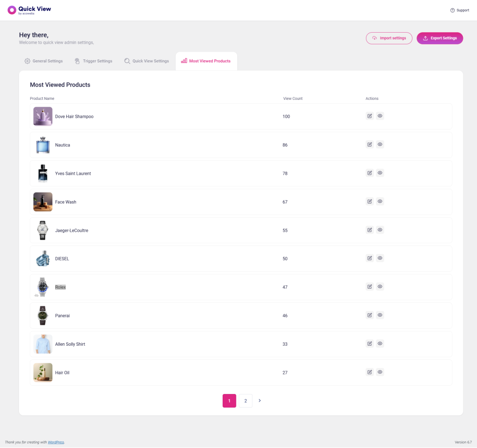
Task: Edit the Yves Saint Laurent product
Action: (370, 173)
